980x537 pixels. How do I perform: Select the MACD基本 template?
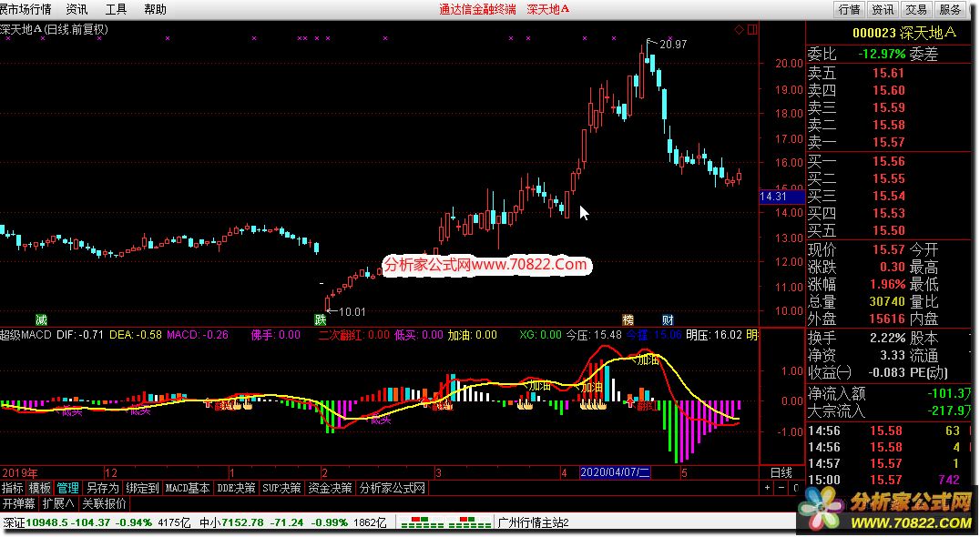tap(188, 488)
